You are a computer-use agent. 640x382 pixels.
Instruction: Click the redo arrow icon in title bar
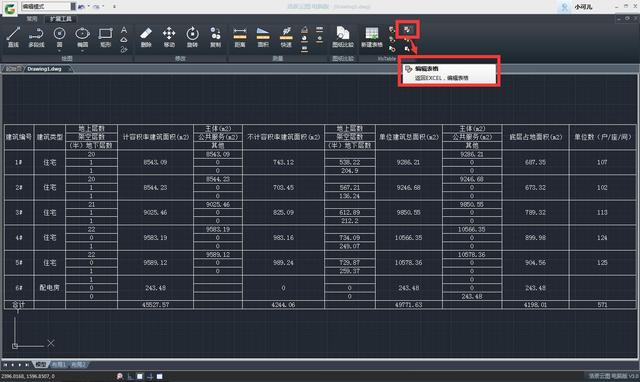coord(96,7)
